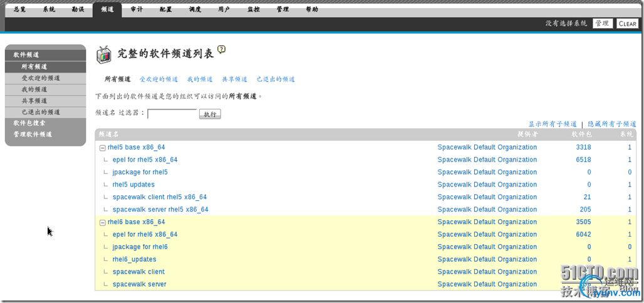644x303 pixels.
Task: Click package count 205 for spacewalk server rhel5
Action: coord(586,209)
